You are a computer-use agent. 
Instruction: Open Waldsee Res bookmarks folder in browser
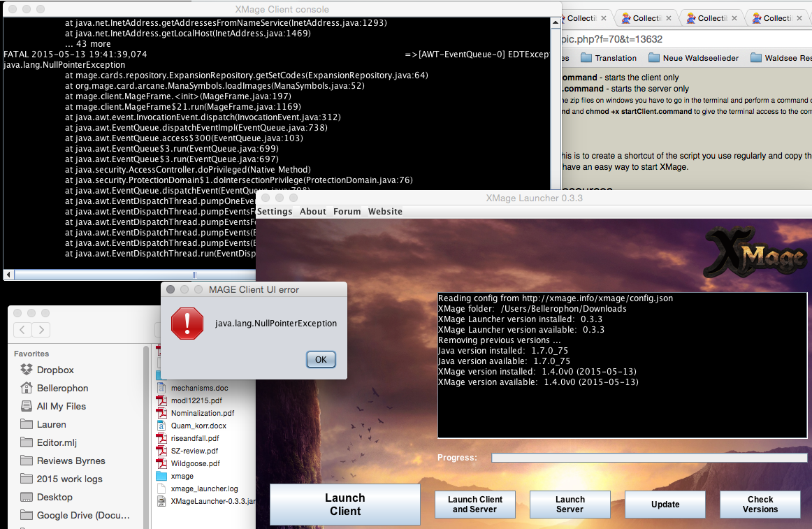click(781, 58)
